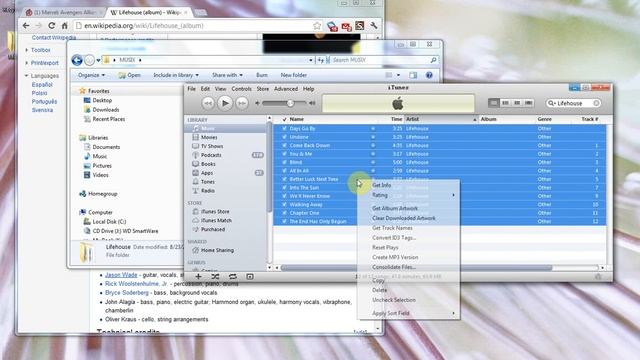Switch iTunes to album list view
The width and height of the screenshot is (640, 360).
click(x=505, y=103)
